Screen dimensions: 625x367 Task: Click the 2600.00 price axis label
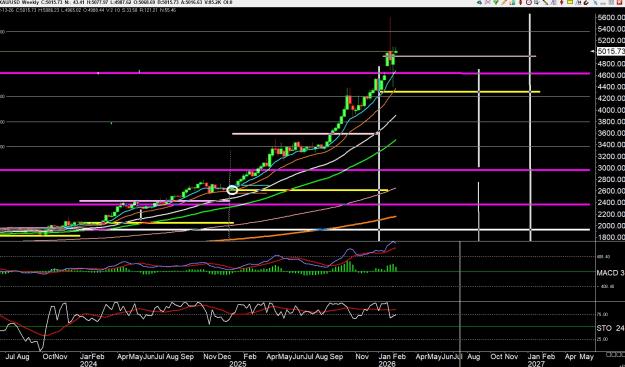click(611, 191)
